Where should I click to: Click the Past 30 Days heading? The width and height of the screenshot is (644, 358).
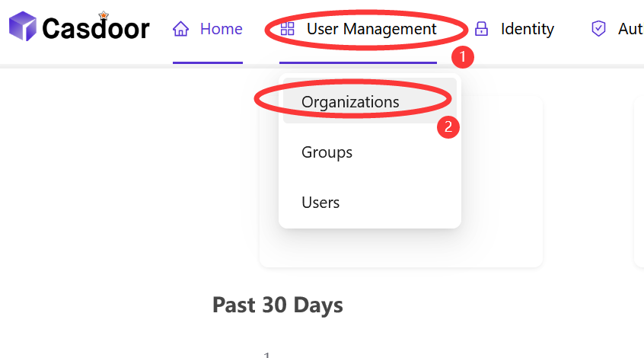click(278, 305)
